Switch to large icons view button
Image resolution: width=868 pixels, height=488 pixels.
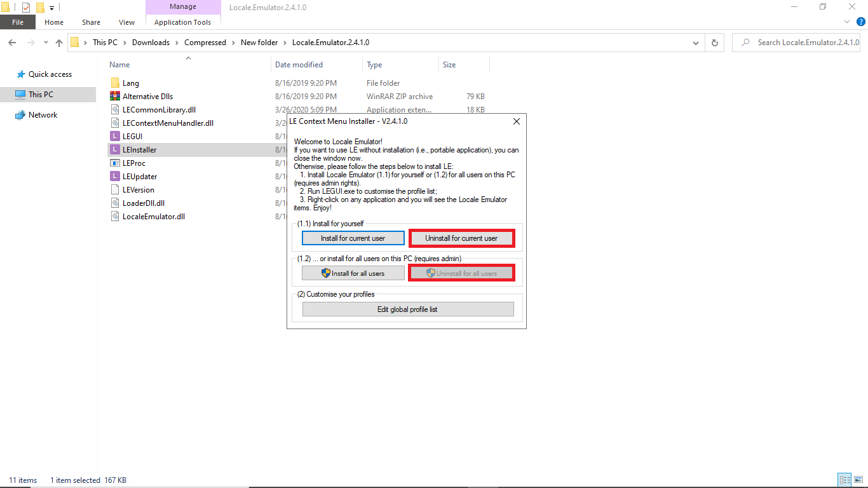pyautogui.click(x=858, y=480)
